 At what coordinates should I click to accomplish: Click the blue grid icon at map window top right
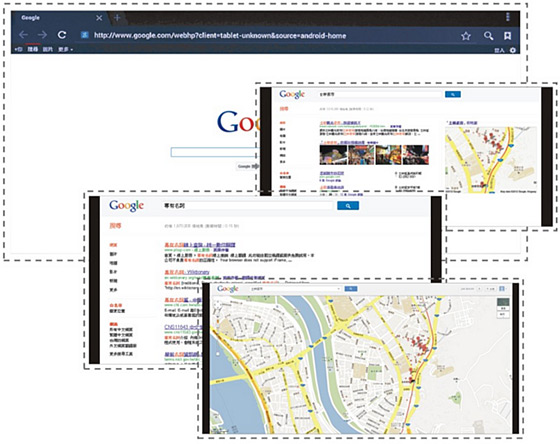click(x=502, y=289)
